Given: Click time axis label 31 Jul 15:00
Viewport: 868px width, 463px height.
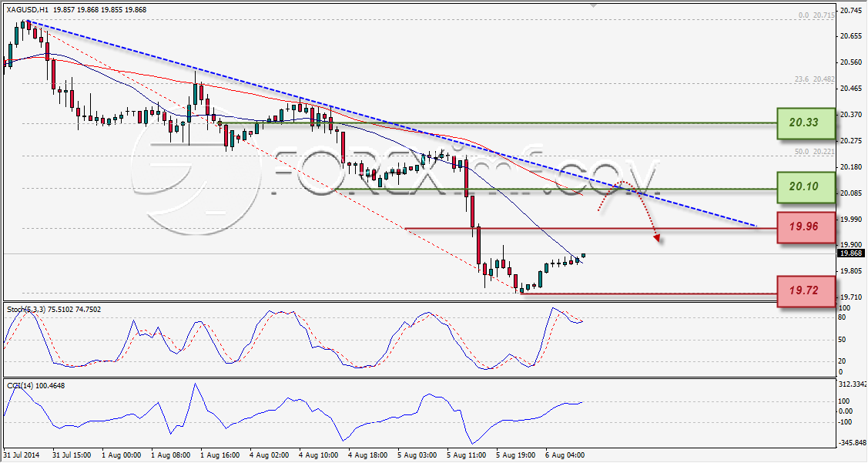Looking at the screenshot, I should (72, 455).
